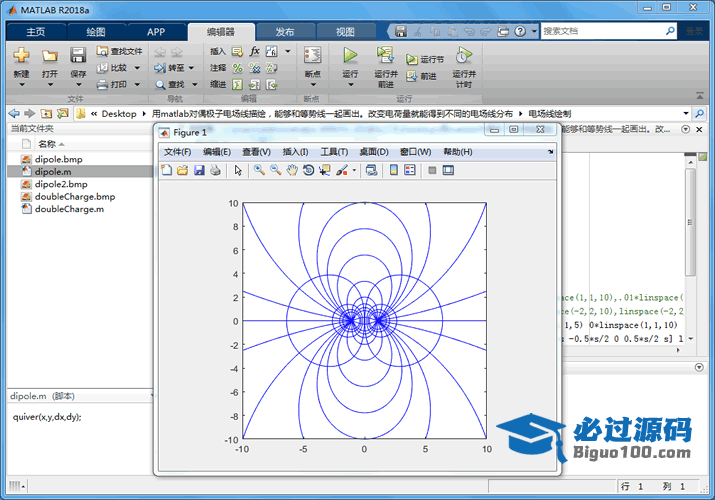Click the open file icon in Figure 1 toolbar

(183, 170)
